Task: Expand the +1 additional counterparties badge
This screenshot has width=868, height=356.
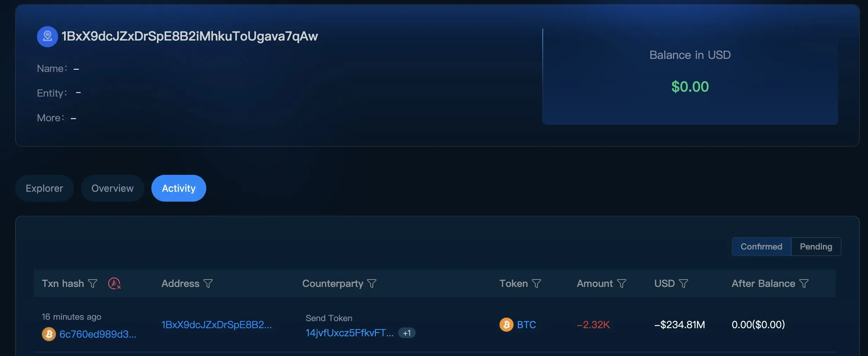Action: pos(407,333)
